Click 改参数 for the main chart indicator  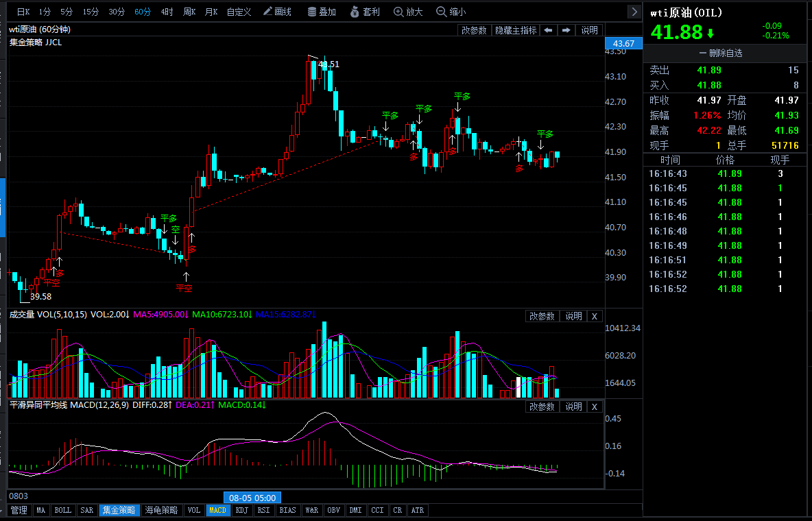coord(474,30)
